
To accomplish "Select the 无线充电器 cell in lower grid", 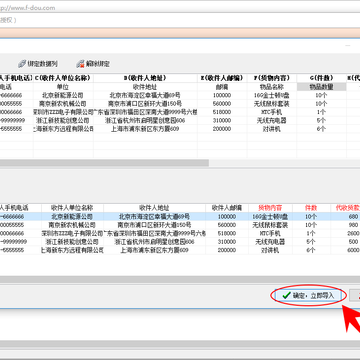I will click(x=270, y=242).
